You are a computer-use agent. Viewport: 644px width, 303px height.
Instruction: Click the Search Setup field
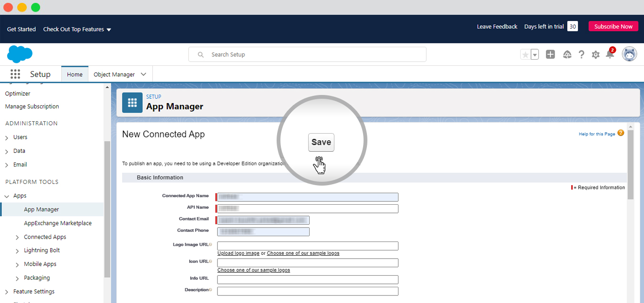[307, 54]
